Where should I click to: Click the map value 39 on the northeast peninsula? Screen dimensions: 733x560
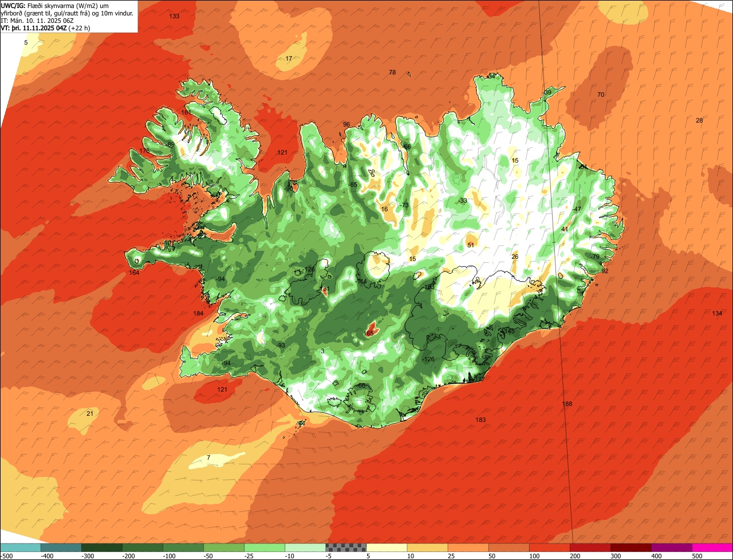point(547,92)
